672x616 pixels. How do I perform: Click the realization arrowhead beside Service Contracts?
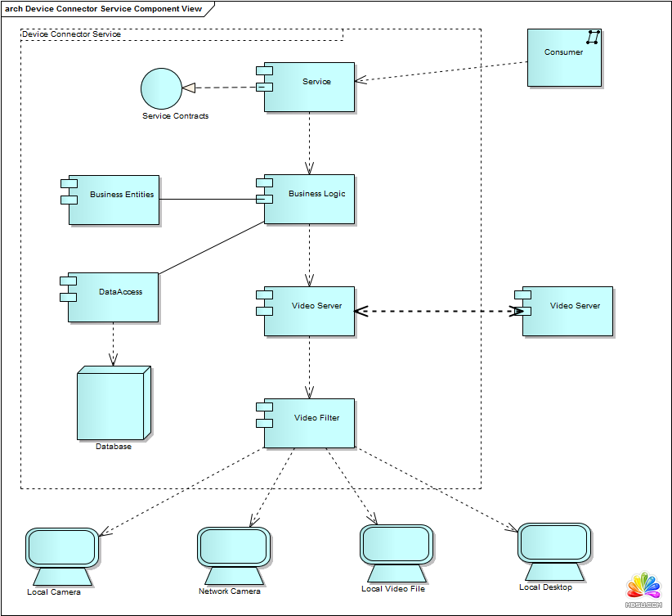coord(189,88)
